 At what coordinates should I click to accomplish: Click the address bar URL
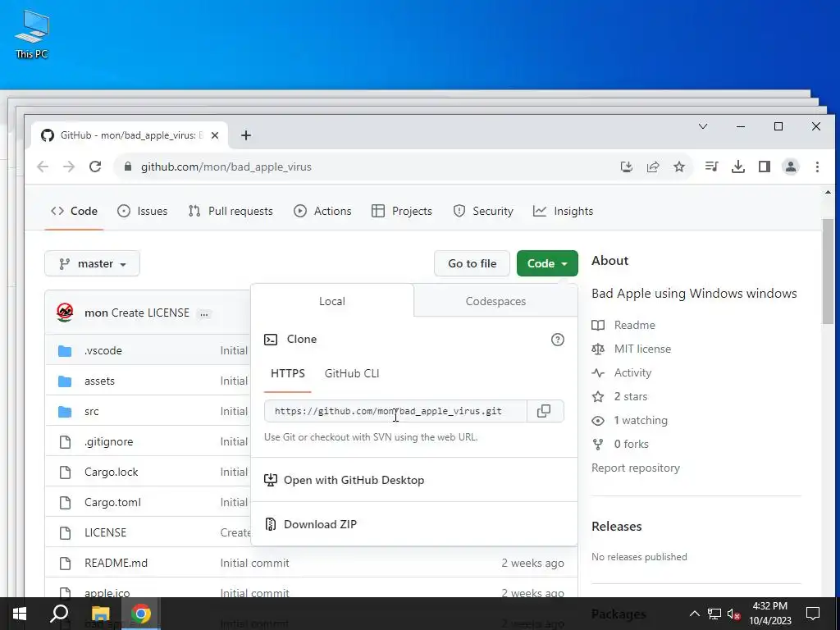(226, 167)
